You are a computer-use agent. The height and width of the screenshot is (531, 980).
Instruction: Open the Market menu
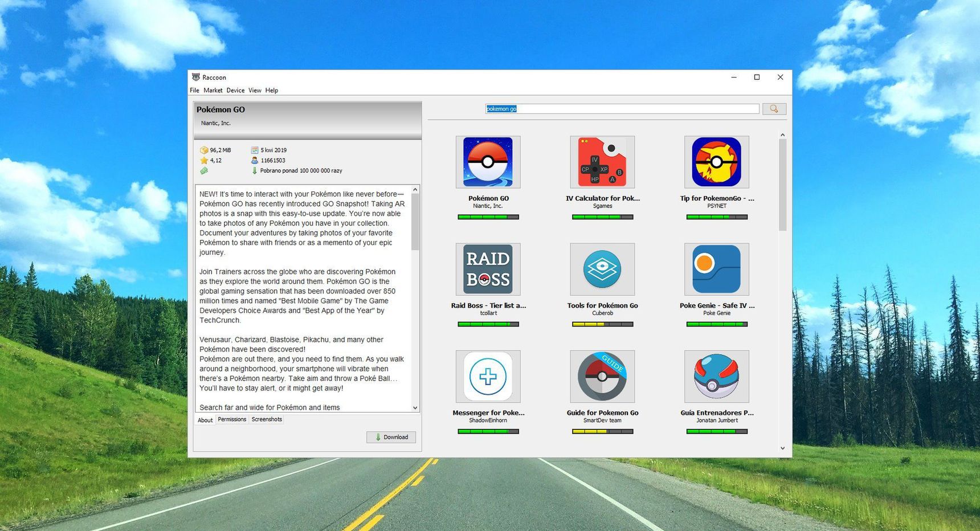click(x=213, y=90)
